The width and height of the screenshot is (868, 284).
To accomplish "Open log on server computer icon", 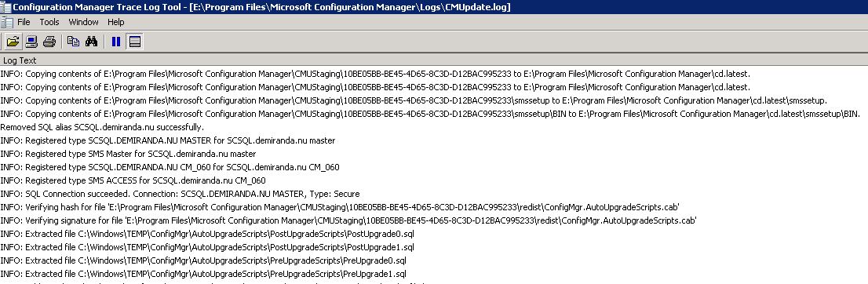I will (31, 42).
